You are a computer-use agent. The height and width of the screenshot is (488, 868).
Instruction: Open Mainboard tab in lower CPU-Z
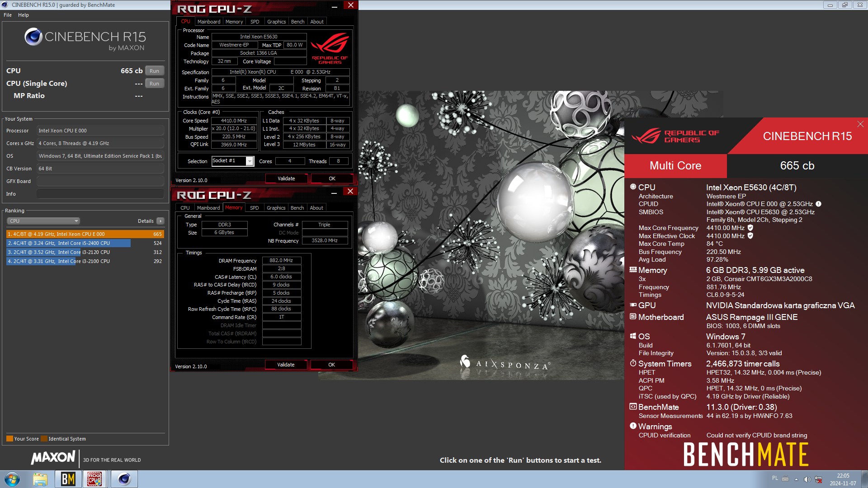pyautogui.click(x=208, y=208)
